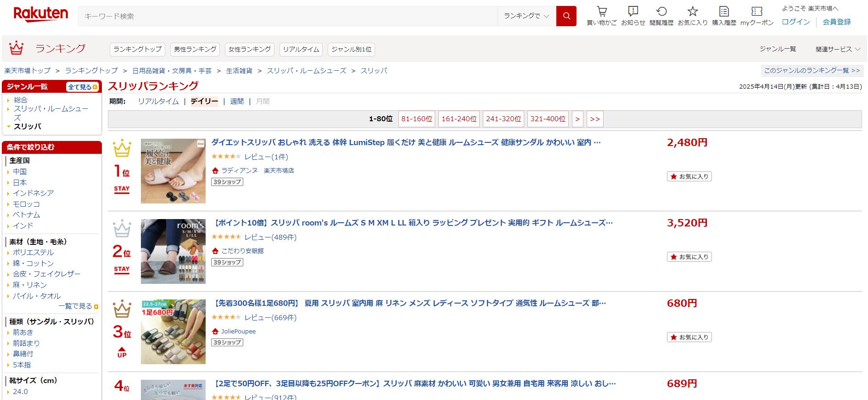The height and width of the screenshot is (400, 868).
Task: Show ranks 321-400位
Action: (548, 119)
